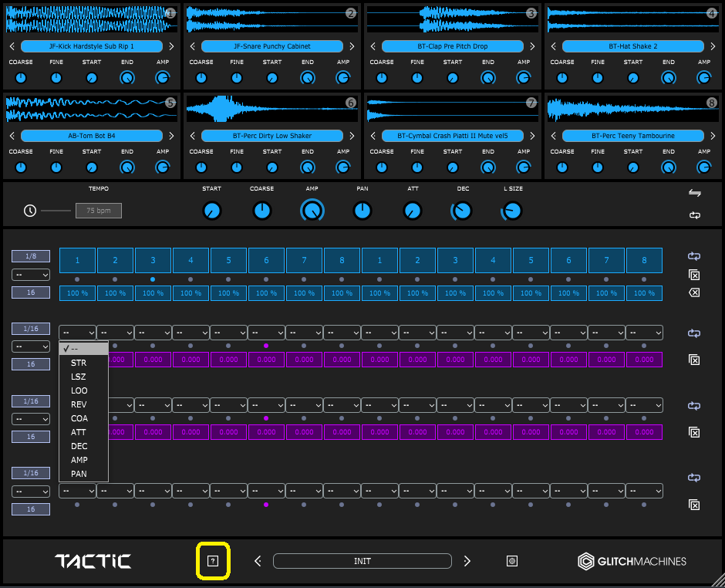Click the global L SIZE knob
The height and width of the screenshot is (588, 725).
pyautogui.click(x=512, y=211)
